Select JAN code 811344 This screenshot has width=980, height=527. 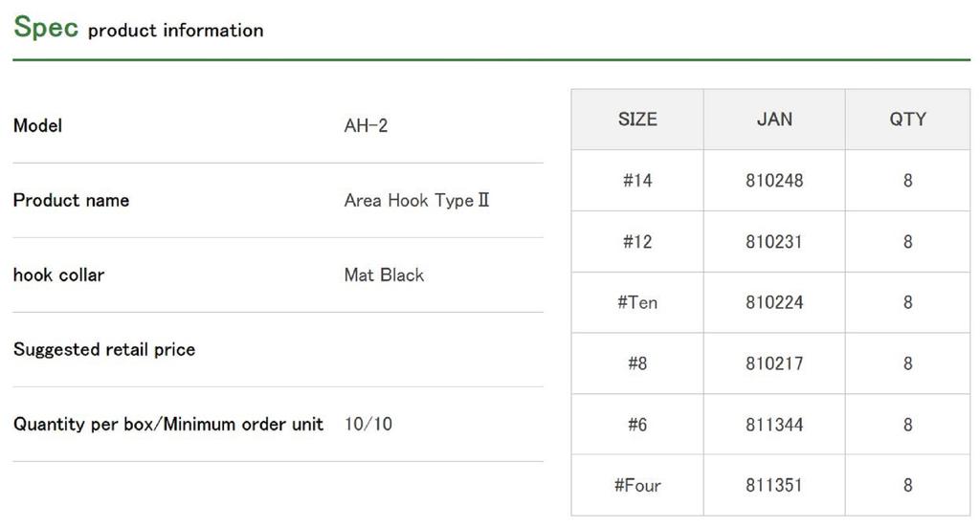(x=774, y=425)
